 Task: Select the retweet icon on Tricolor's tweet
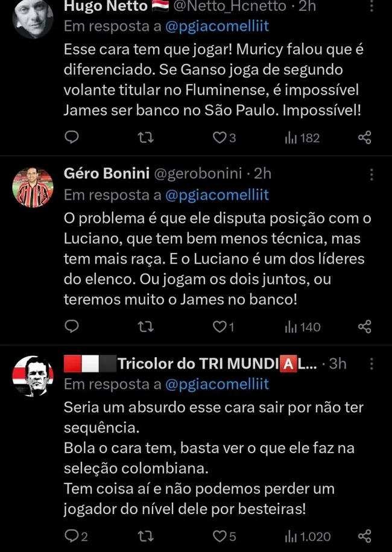pos(146,536)
